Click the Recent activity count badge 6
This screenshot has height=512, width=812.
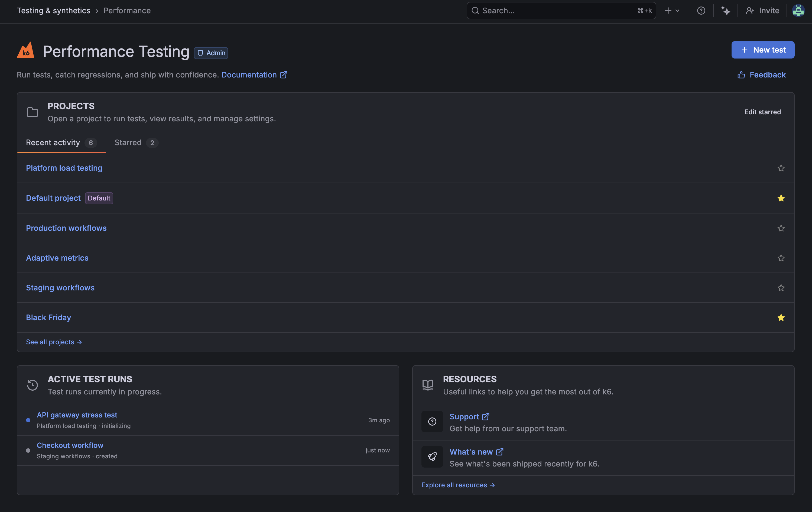click(91, 143)
